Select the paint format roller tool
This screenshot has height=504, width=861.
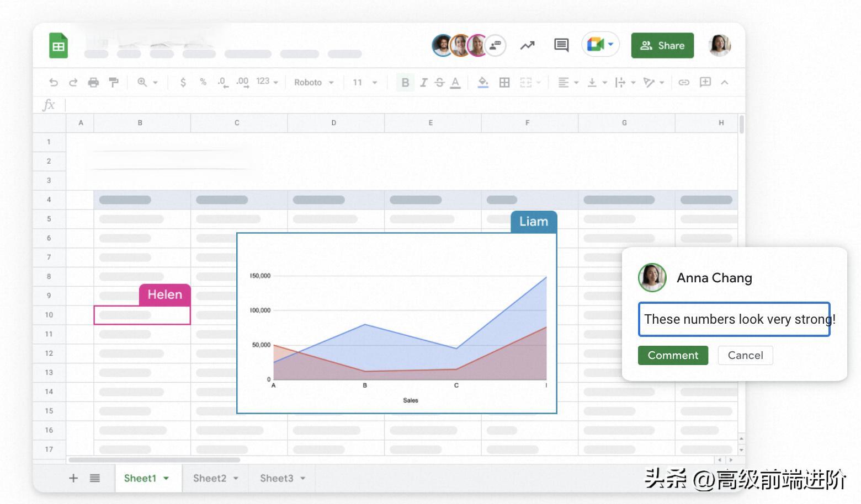pyautogui.click(x=114, y=82)
